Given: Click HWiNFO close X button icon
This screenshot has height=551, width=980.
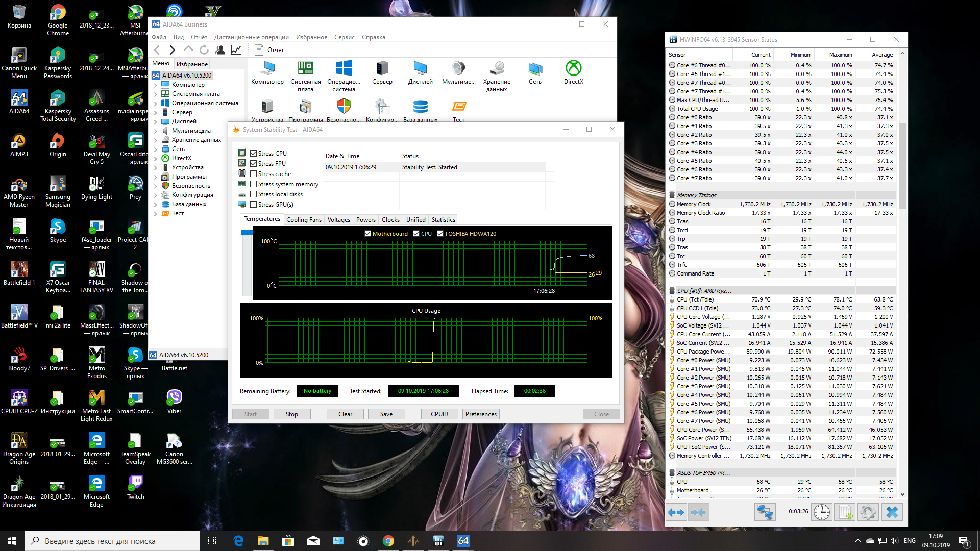Looking at the screenshot, I should tap(892, 512).
